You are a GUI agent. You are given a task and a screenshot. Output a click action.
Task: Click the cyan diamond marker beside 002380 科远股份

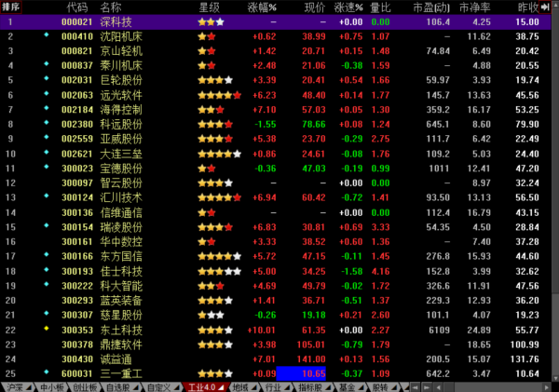click(47, 122)
